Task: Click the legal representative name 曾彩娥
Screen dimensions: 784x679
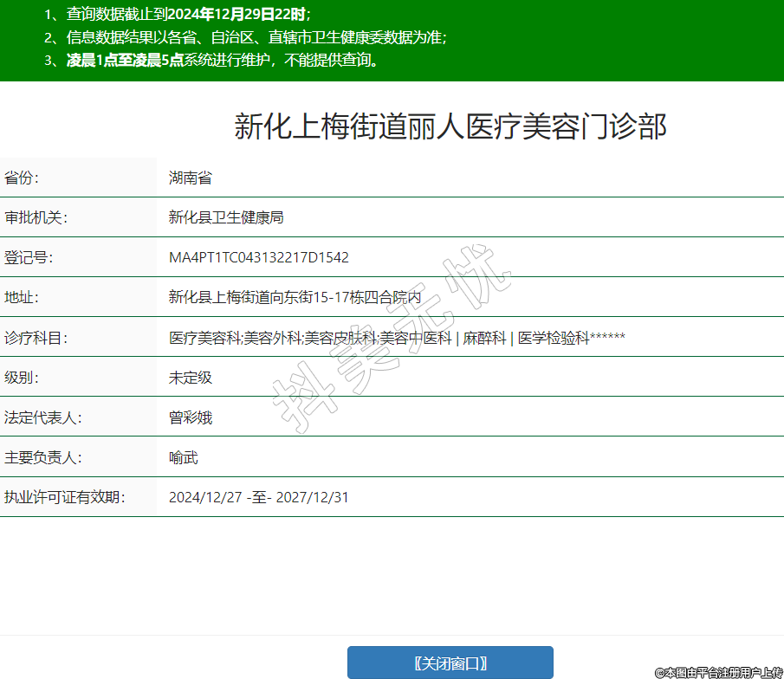Action: point(191,417)
